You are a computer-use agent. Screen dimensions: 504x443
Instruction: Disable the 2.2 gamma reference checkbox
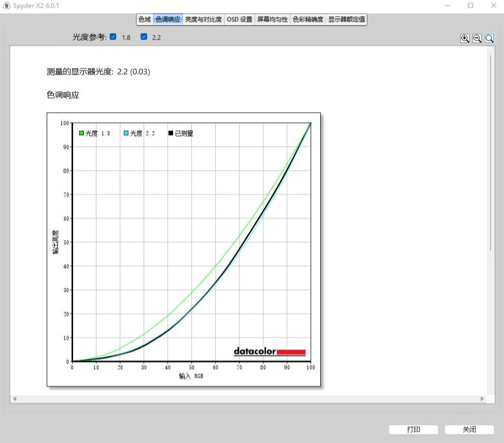click(144, 37)
